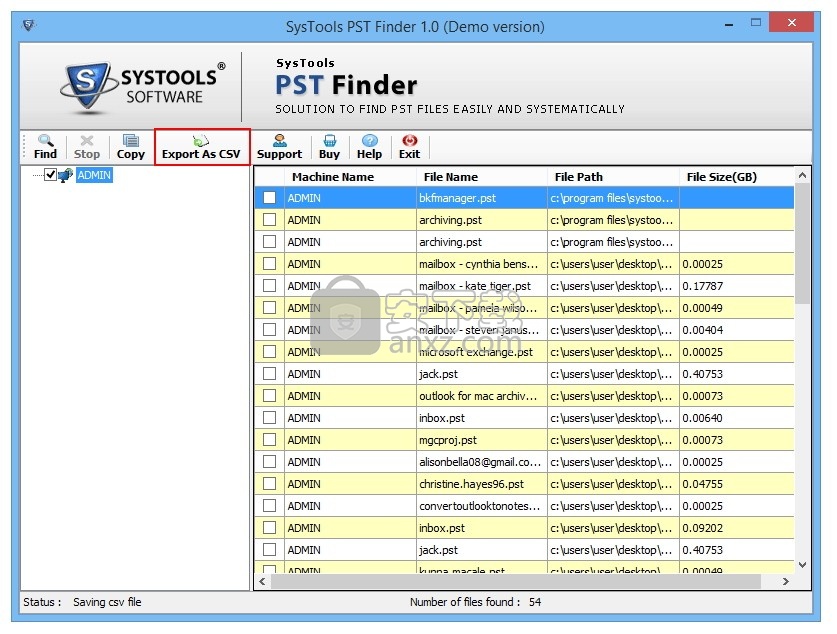Select mailbox - steven janus file row
The width and height of the screenshot is (837, 634).
(524, 330)
